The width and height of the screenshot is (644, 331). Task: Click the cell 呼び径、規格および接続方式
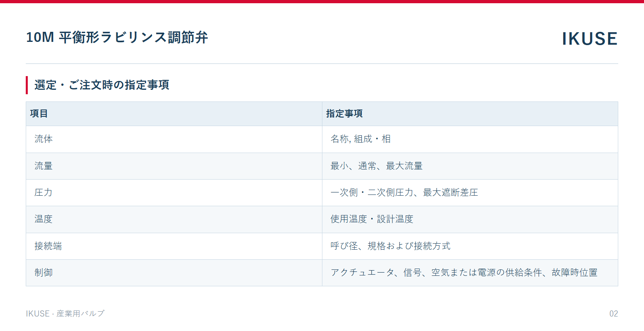click(470, 246)
